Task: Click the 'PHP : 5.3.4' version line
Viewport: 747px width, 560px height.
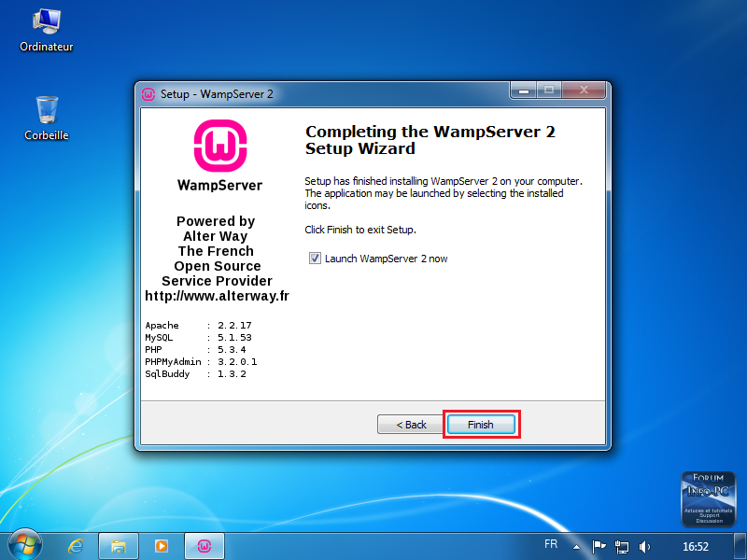Action: point(195,349)
